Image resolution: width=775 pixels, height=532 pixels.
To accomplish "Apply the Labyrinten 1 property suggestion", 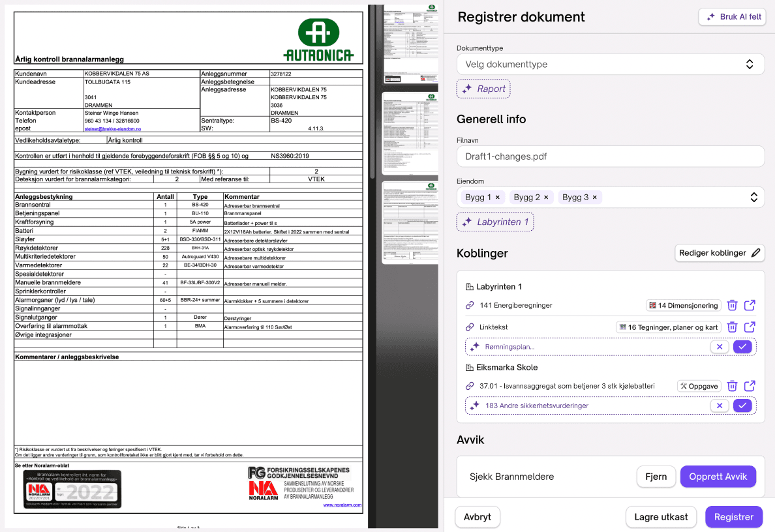I will coord(495,222).
